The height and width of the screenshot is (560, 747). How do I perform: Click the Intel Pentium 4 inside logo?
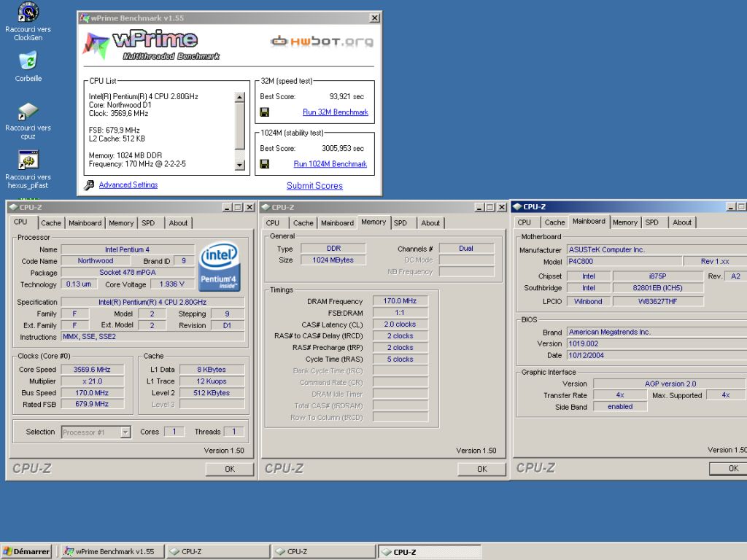coord(219,266)
